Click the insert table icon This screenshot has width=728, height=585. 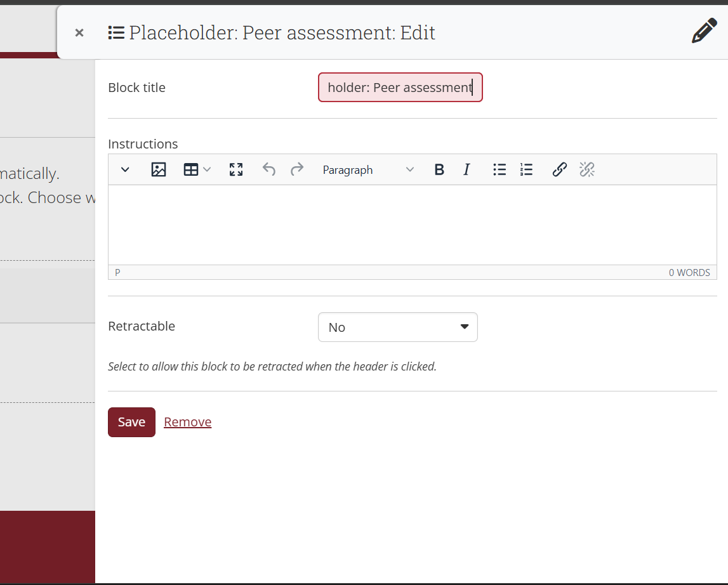tap(191, 169)
